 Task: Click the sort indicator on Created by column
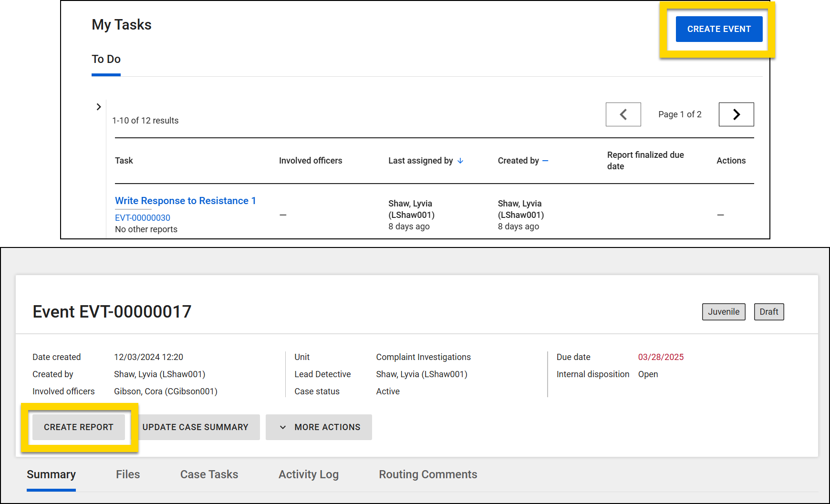click(x=545, y=161)
